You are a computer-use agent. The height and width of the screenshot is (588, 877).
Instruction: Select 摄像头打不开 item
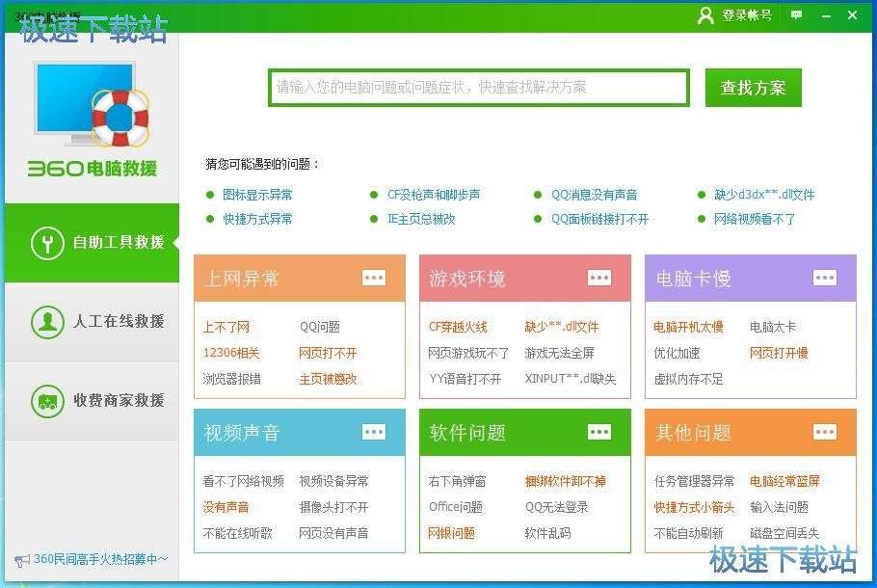[333, 507]
